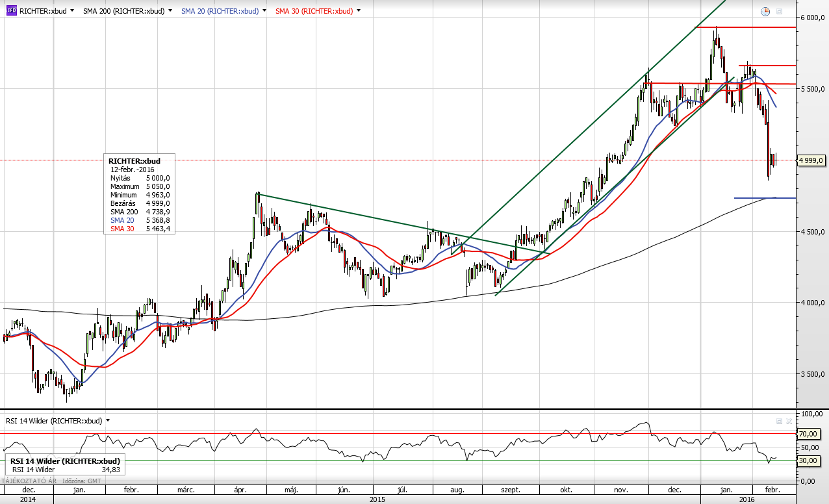Open the SMA 20 indicator dropdown arrow
829x504 pixels.
264,11
